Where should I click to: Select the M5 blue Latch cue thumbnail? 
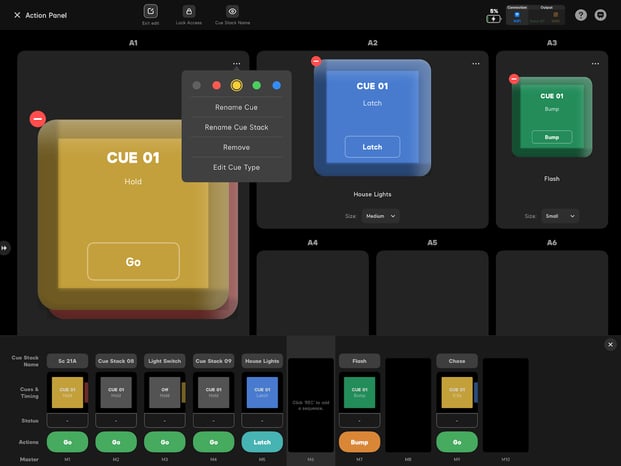[262, 392]
